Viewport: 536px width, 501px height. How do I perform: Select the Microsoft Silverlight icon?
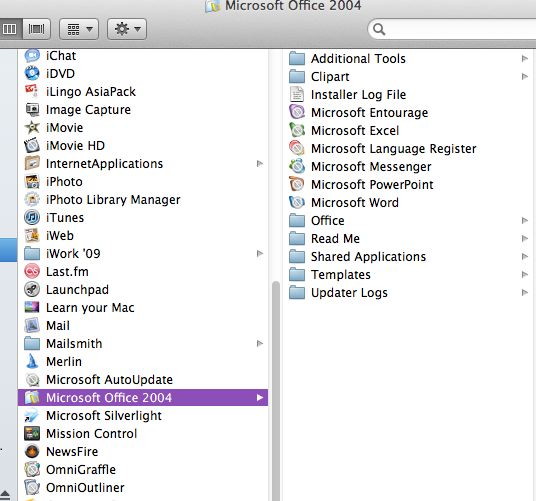point(32,416)
